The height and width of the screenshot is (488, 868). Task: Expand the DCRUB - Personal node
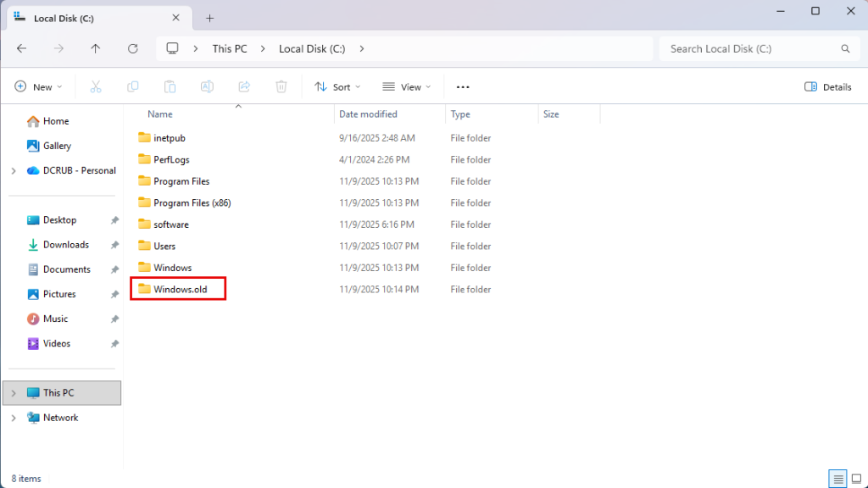pos(14,171)
